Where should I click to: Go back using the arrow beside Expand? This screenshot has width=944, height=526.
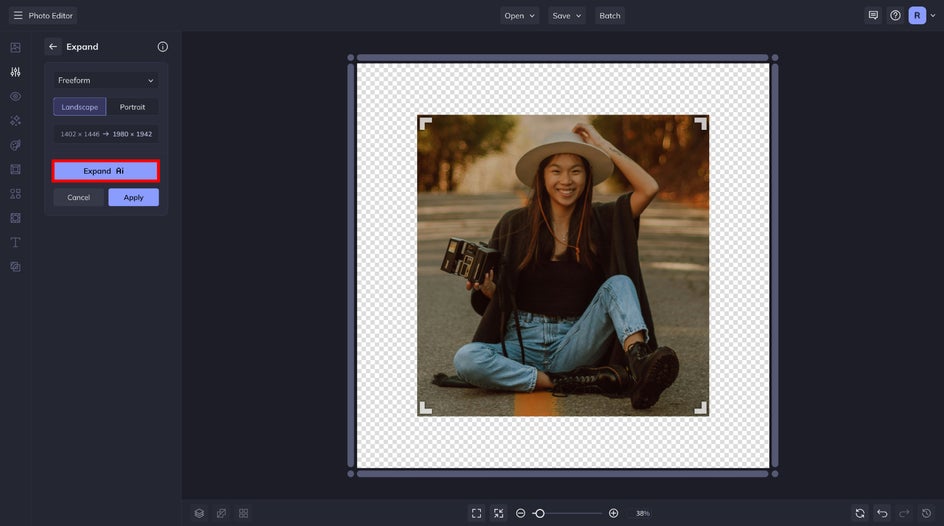[53, 46]
